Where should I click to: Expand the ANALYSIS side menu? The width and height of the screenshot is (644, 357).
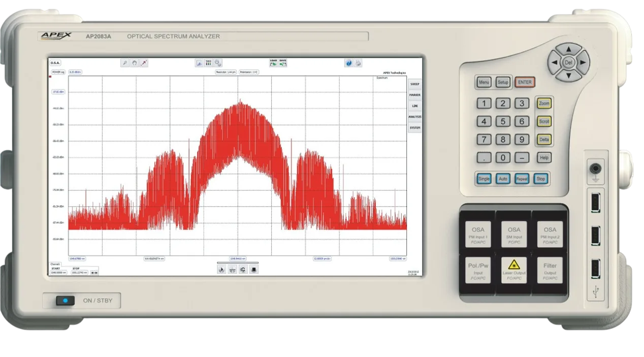(415, 117)
